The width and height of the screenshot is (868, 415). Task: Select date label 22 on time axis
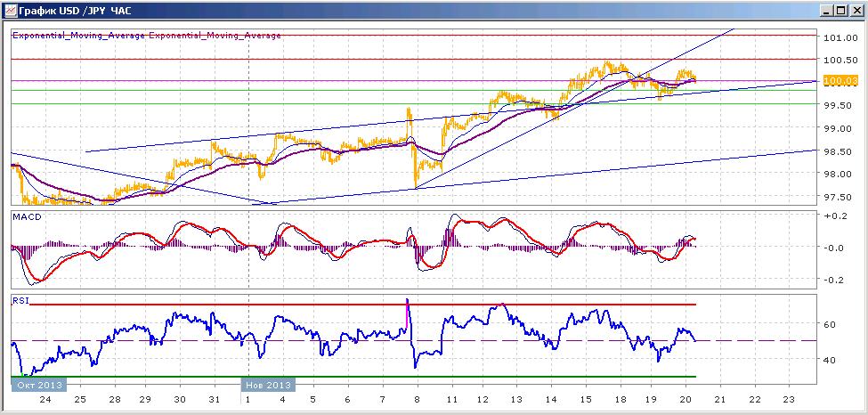tap(755, 400)
